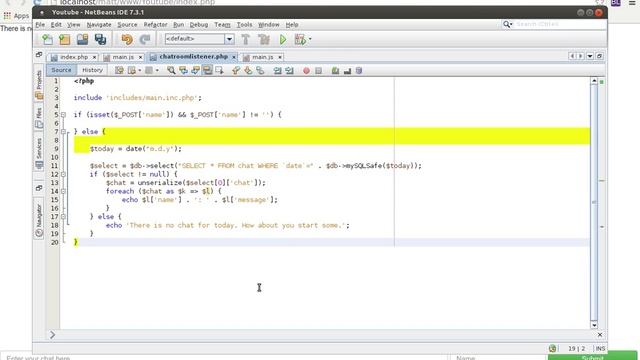Toggle Highlight Search in editor toolbar
The height and width of the screenshot is (360, 640).
click(207, 71)
